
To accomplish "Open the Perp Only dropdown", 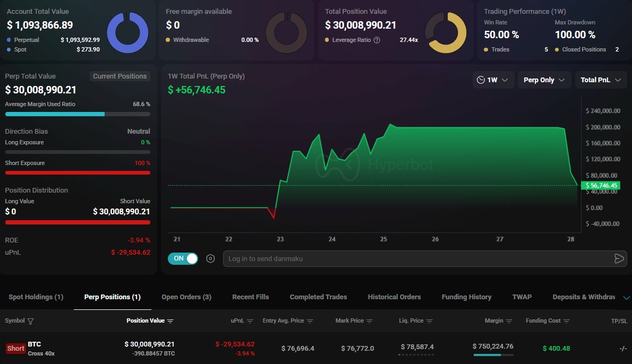I will (x=544, y=80).
